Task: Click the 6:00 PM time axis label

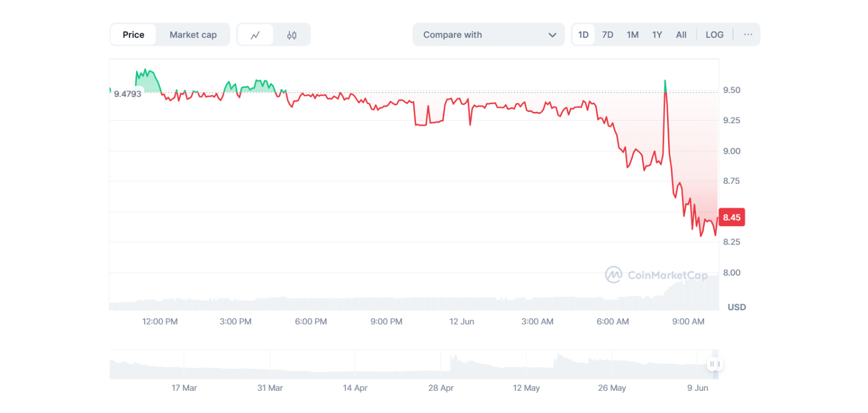Action: [311, 322]
